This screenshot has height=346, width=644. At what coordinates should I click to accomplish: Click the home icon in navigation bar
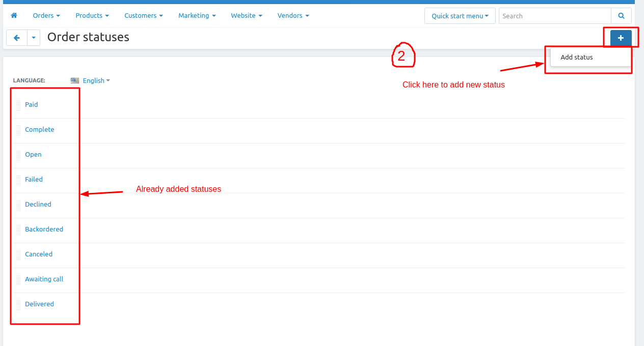pyautogui.click(x=14, y=16)
